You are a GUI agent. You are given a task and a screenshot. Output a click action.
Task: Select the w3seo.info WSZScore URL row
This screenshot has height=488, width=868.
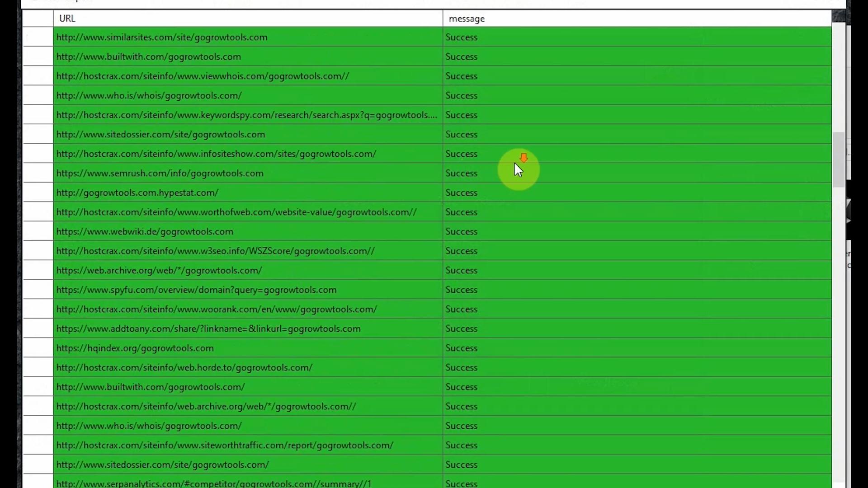[x=215, y=251]
